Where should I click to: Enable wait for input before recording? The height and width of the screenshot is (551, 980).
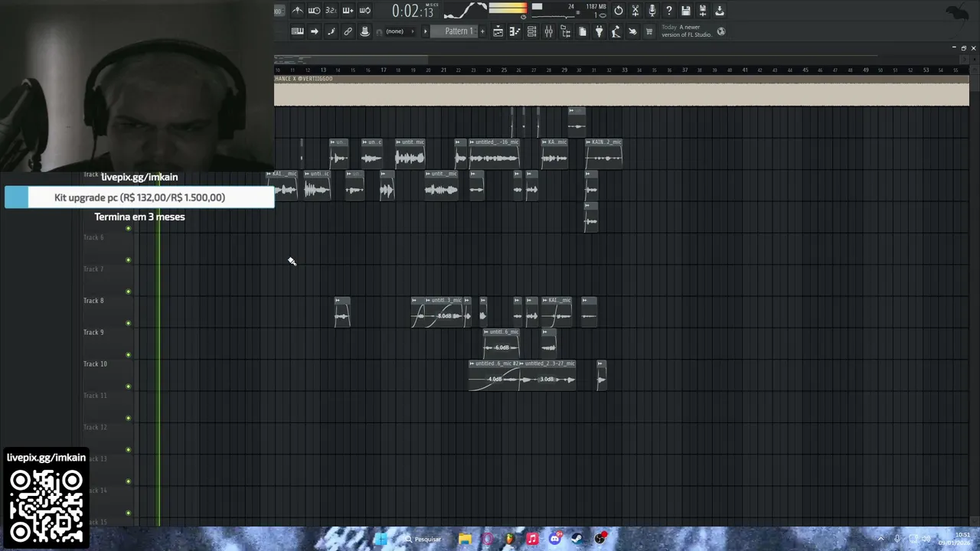coord(314,11)
